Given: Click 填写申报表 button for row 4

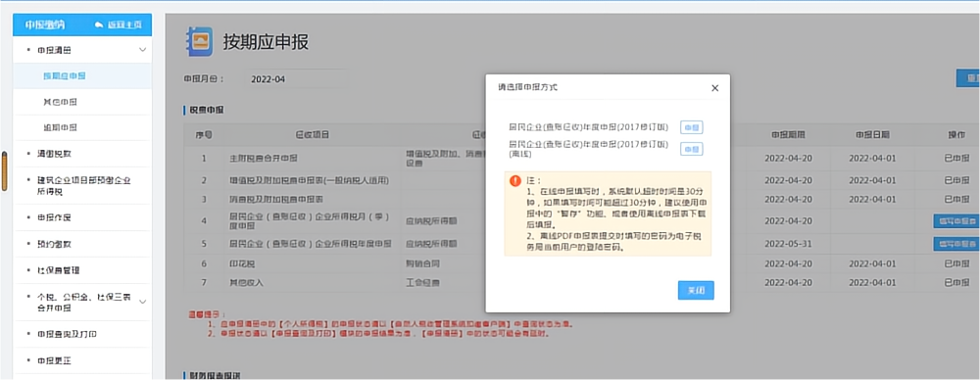Looking at the screenshot, I should [956, 221].
